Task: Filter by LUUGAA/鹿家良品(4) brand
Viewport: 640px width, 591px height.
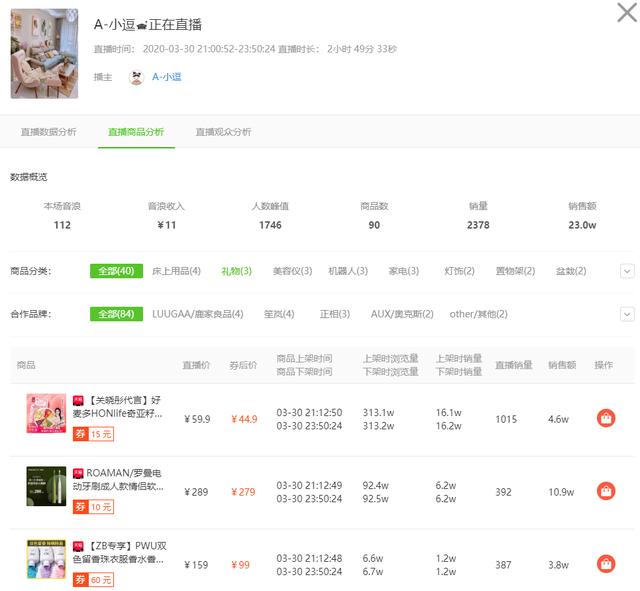Action: (x=198, y=314)
